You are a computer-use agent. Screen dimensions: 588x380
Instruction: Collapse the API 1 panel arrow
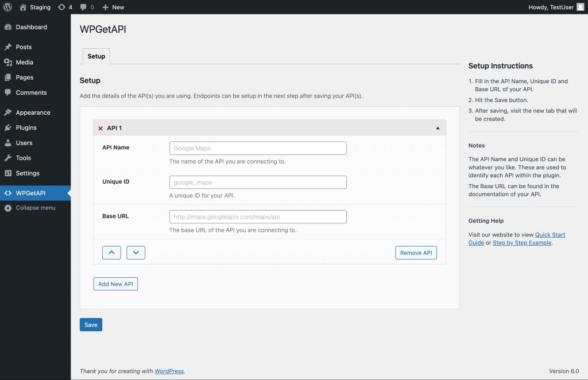pos(438,128)
